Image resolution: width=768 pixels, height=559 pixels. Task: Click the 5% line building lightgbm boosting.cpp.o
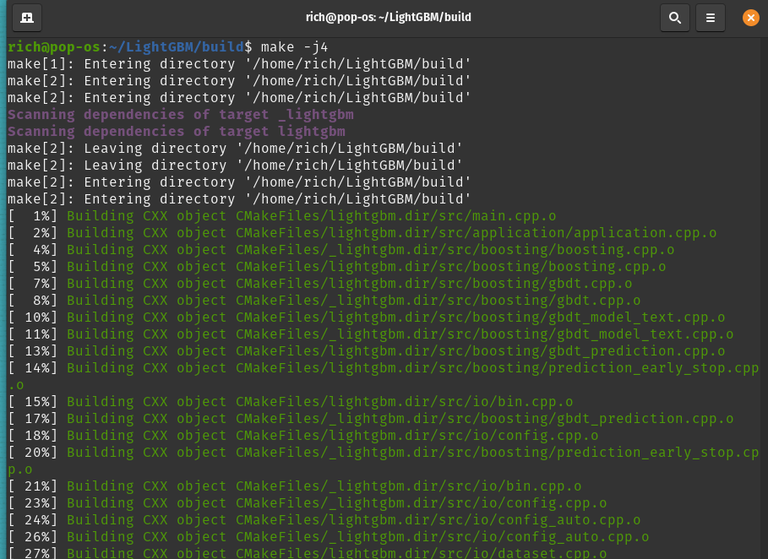pyautogui.click(x=336, y=267)
